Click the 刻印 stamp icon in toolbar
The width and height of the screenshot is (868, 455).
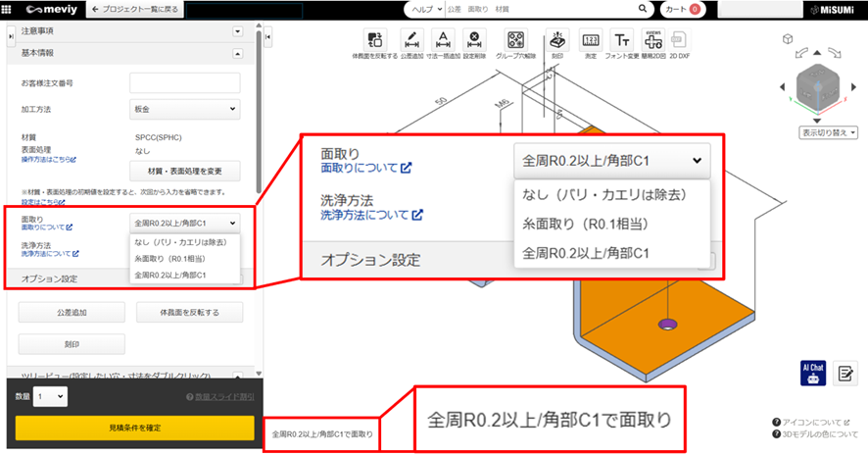pos(556,39)
